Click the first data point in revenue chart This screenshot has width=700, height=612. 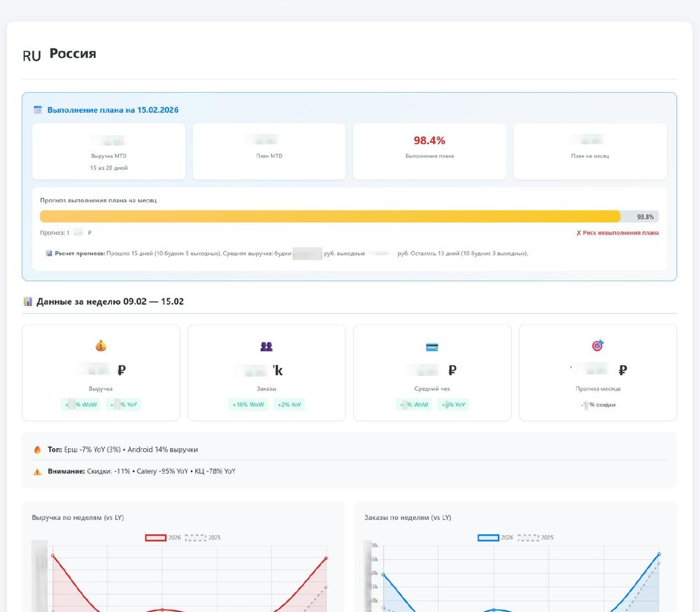[x=53, y=555]
